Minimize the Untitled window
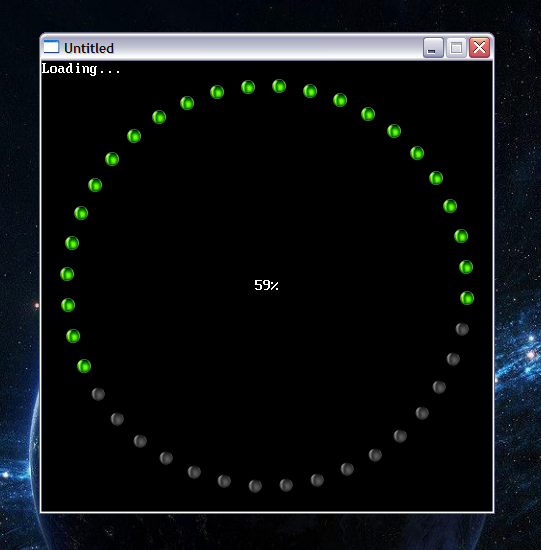The image size is (541, 550). 433,47
